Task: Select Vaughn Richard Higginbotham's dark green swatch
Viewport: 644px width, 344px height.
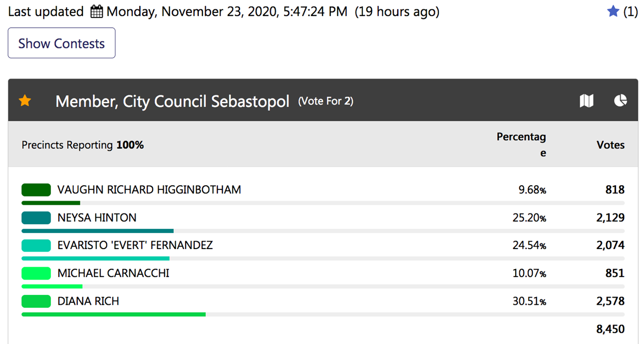Action: 36,190
